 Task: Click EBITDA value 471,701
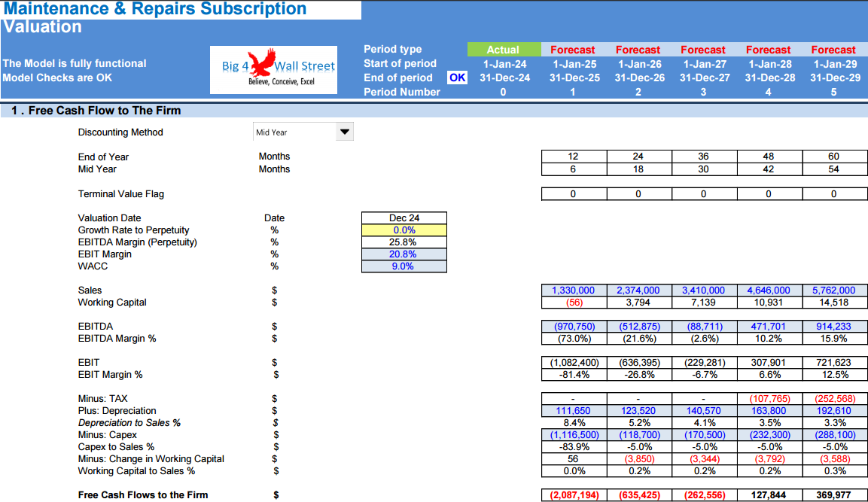769,327
